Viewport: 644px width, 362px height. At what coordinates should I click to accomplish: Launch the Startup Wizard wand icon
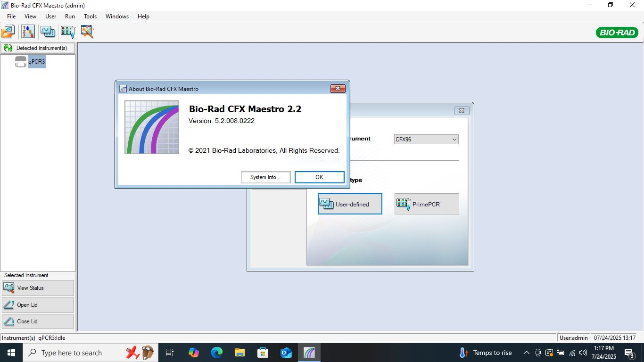click(88, 32)
